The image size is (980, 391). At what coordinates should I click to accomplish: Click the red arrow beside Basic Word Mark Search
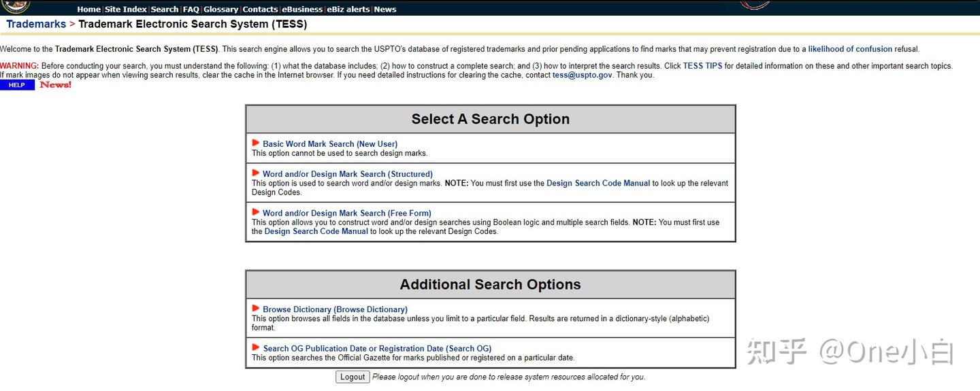coord(256,143)
